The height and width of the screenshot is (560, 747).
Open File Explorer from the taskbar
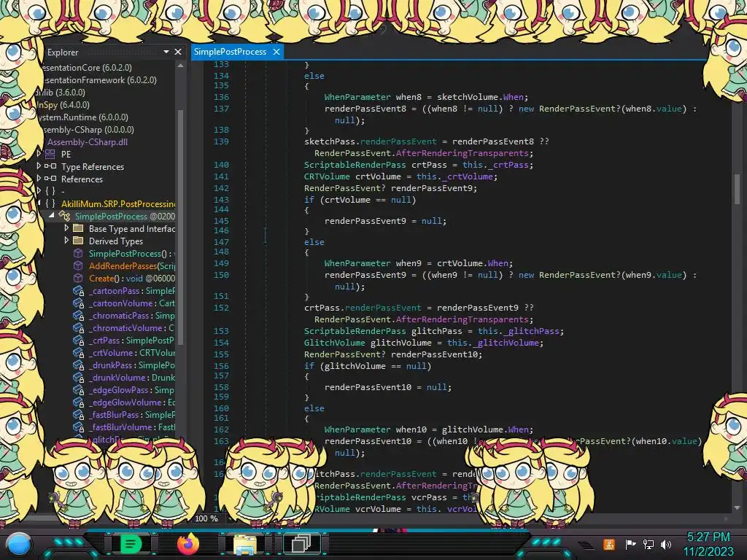245,544
